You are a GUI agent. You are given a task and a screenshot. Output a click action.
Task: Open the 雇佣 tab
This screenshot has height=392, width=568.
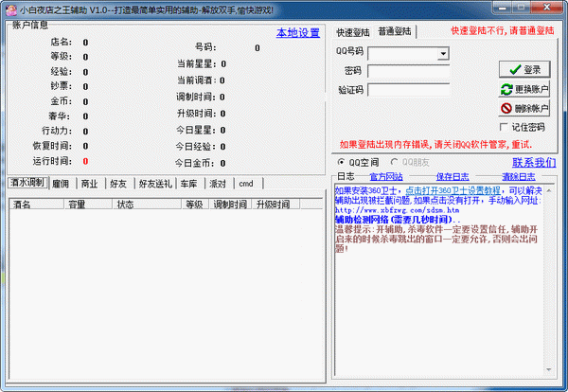pos(61,184)
